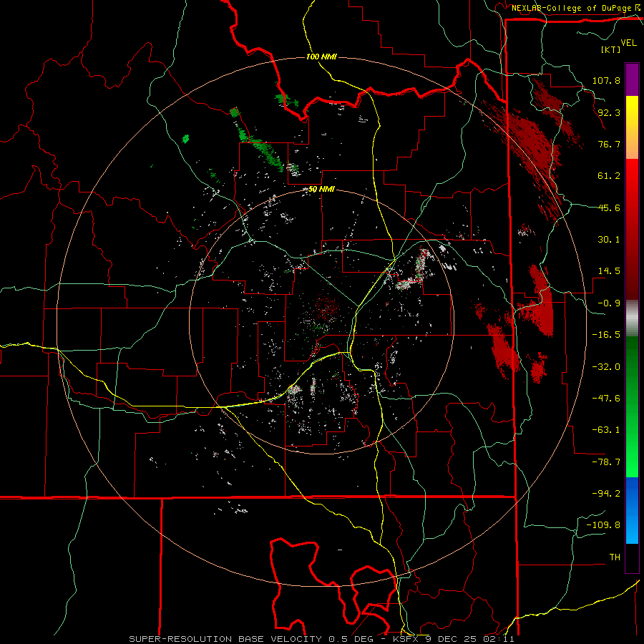This screenshot has width=644, height=644.
Task: Click the 107.8 value on the velocity scale
Action: (x=606, y=80)
